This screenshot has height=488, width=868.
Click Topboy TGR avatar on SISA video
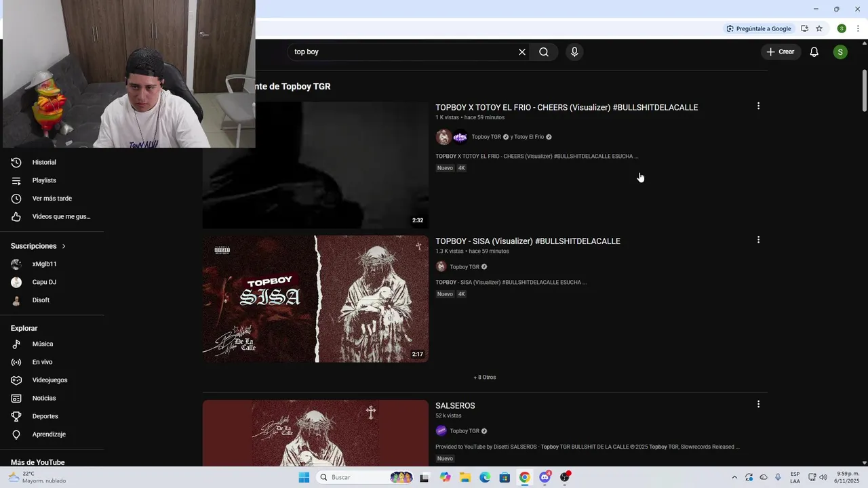click(x=441, y=267)
